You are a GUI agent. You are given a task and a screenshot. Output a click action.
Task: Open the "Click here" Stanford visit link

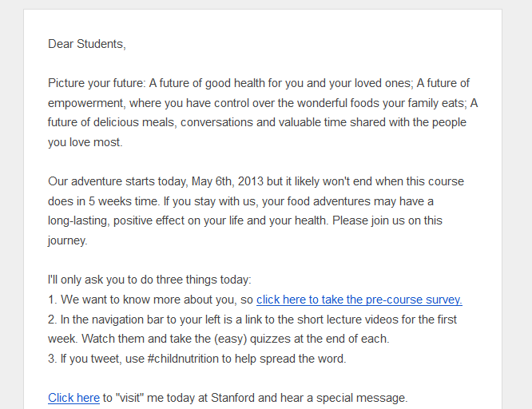pos(73,397)
